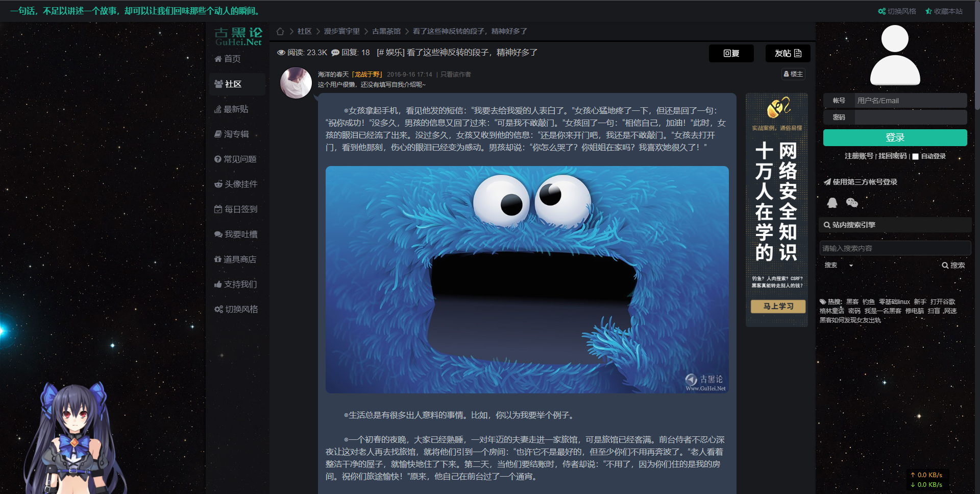This screenshot has width=980, height=494.
Task: Go to 漫步寰宇里 in the breadcrumb
Action: (342, 31)
